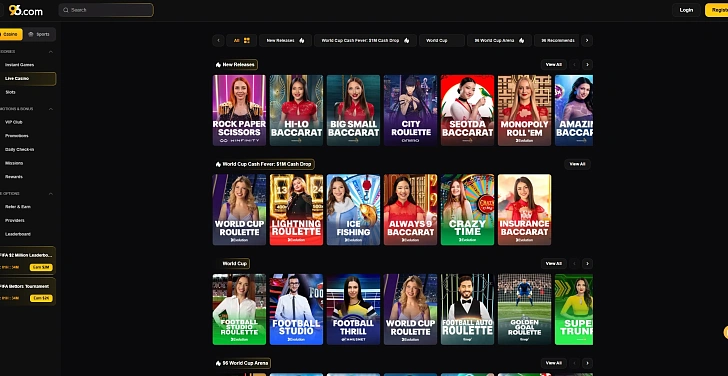Open Live Casino in sidebar
This screenshot has height=376, width=728.
click(28, 78)
